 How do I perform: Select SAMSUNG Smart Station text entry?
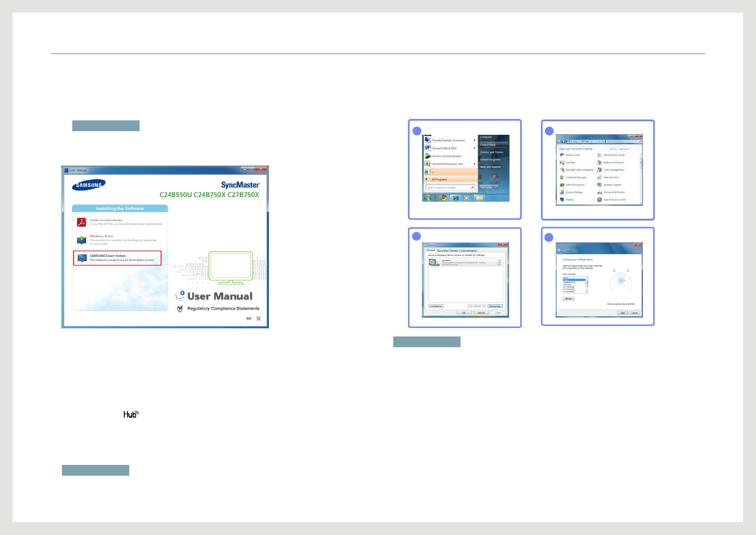point(108,256)
